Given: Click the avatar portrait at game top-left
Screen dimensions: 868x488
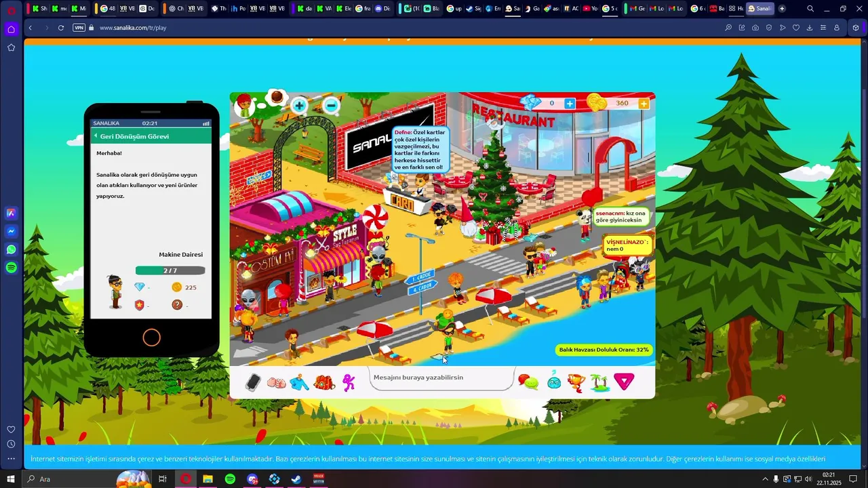Looking at the screenshot, I should (x=244, y=105).
